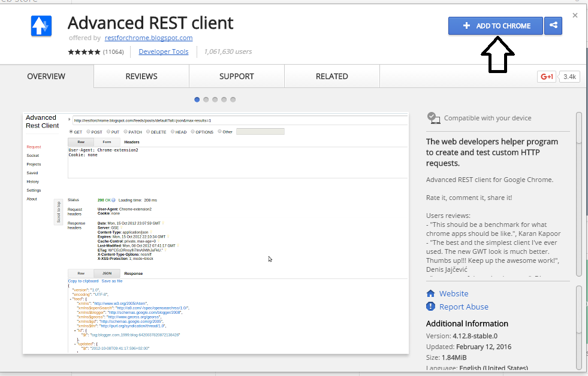Image resolution: width=588 pixels, height=376 pixels.
Task: Select the Overview tab
Action: point(46,77)
